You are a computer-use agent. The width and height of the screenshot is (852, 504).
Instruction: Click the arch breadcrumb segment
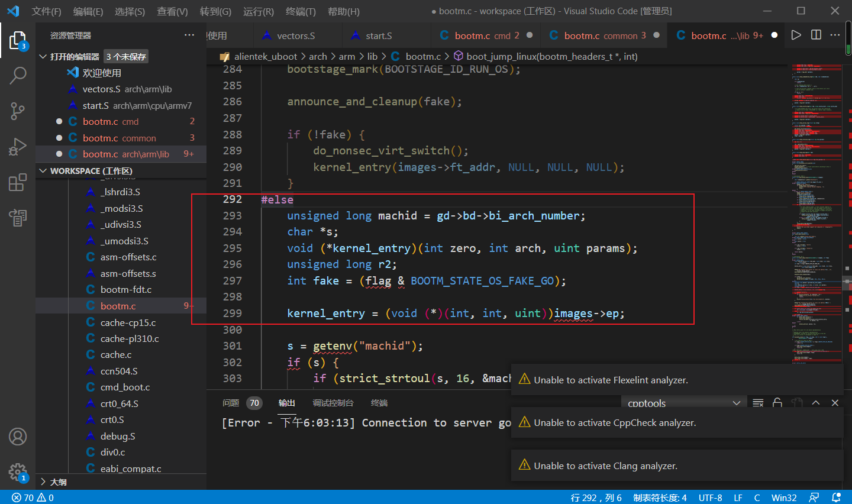coord(318,56)
